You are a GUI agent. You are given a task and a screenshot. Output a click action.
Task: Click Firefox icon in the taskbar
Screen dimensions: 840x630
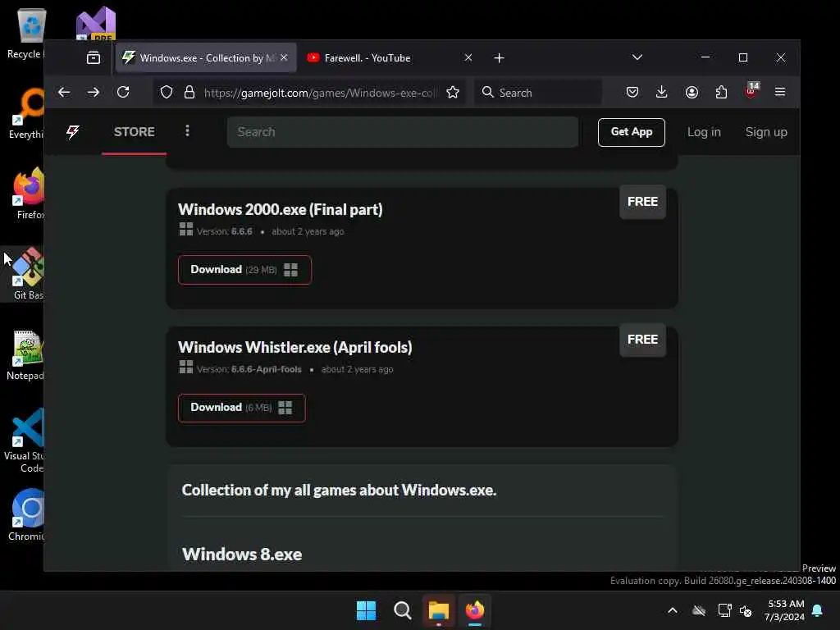click(x=475, y=610)
